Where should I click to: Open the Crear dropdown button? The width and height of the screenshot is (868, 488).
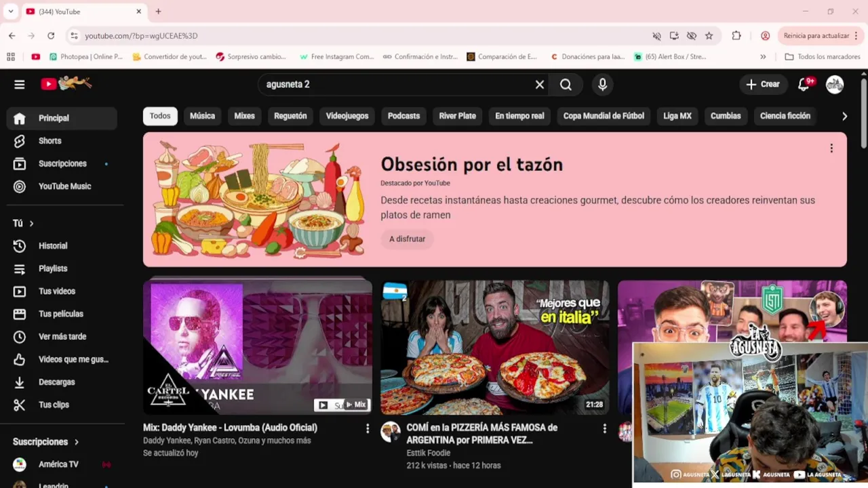click(x=763, y=85)
